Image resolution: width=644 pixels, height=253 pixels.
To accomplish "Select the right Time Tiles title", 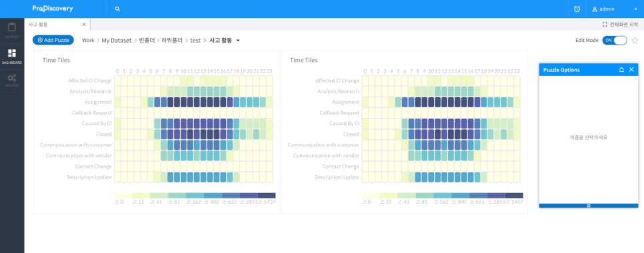I will [x=303, y=61].
